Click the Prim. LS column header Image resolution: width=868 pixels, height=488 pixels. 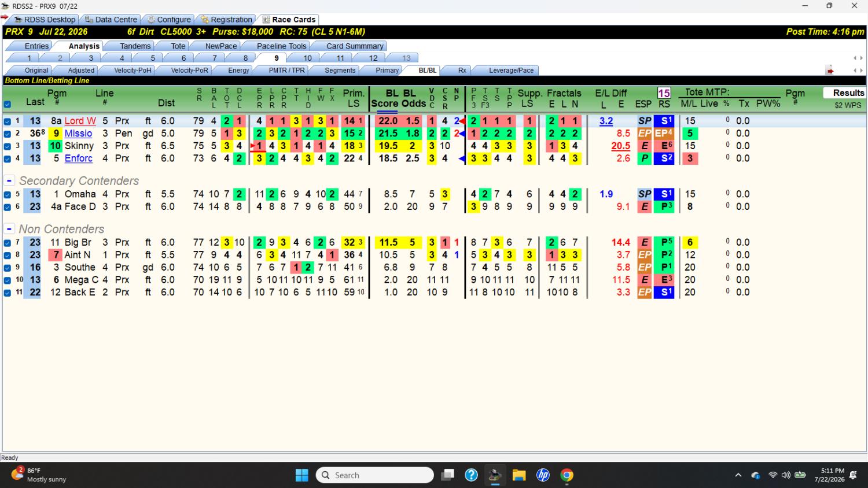(354, 98)
